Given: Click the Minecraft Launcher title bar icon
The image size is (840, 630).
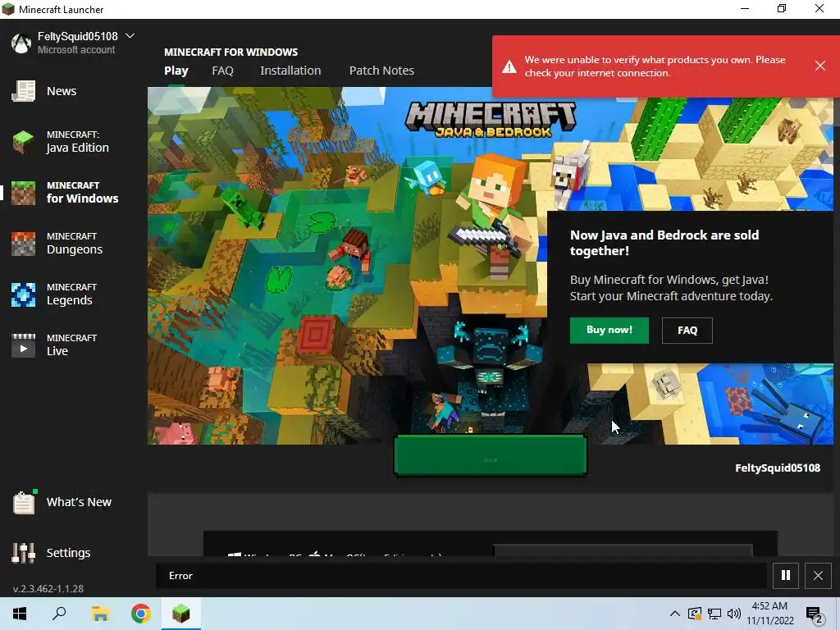Looking at the screenshot, I should point(8,9).
